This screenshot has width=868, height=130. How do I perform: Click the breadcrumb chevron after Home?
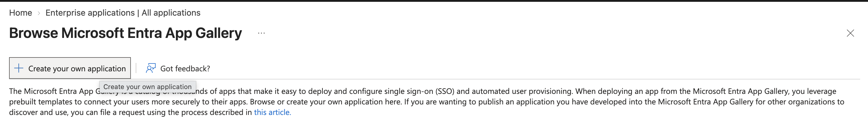(x=39, y=13)
